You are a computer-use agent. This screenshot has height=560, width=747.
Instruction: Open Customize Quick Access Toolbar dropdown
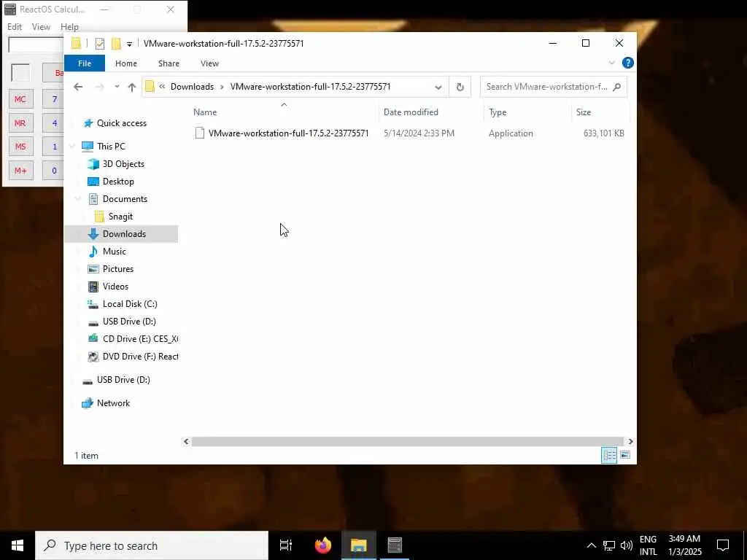[x=129, y=44]
